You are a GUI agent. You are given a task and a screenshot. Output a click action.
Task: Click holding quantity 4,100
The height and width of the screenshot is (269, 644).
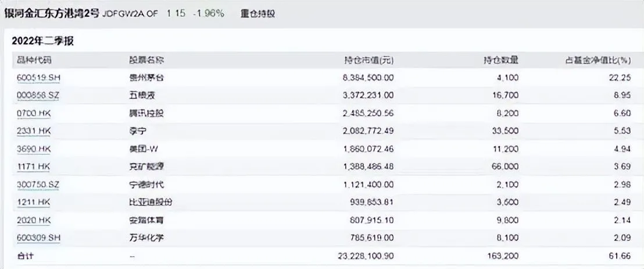click(x=509, y=78)
